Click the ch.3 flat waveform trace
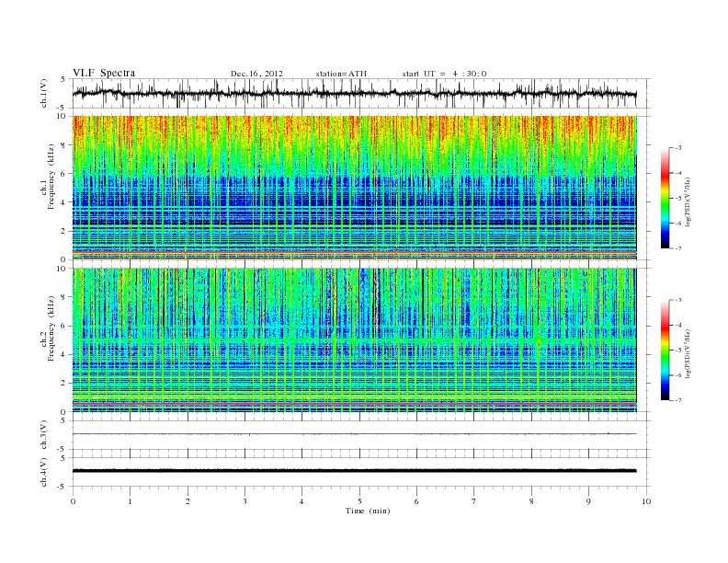Image resolution: width=728 pixels, height=563 pixels. [355, 434]
